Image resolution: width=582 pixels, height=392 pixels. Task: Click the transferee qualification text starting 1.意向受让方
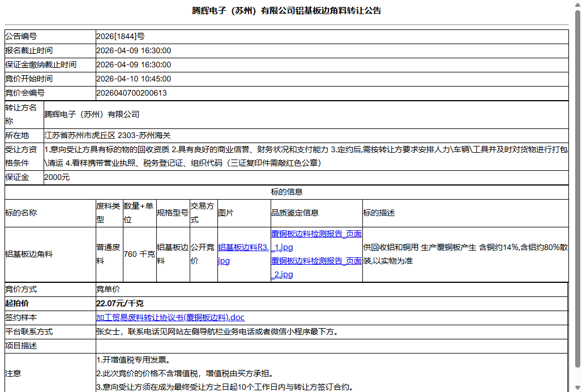point(306,157)
